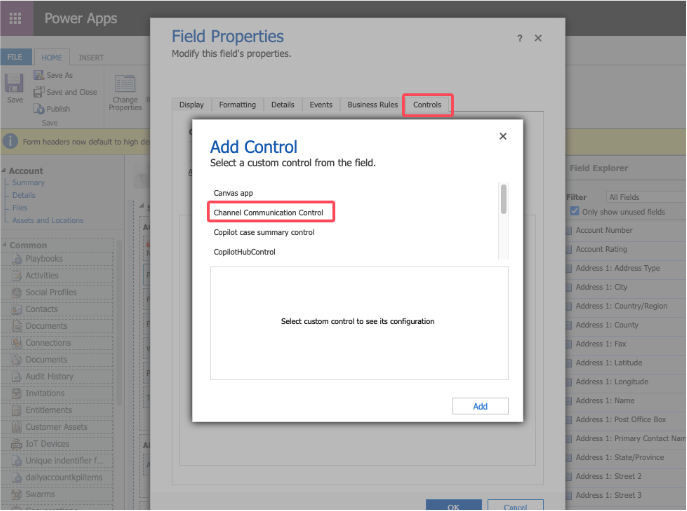
Task: Select Copilot case summary control
Action: [x=264, y=232]
